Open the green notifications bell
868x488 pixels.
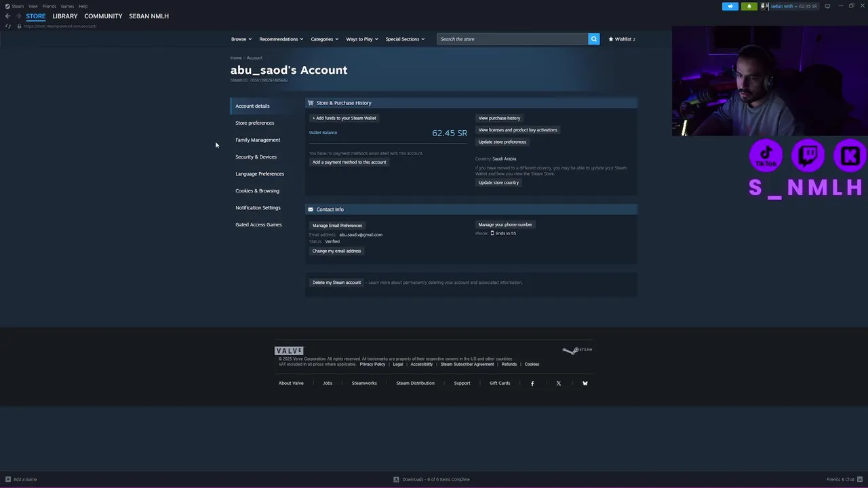(x=749, y=6)
